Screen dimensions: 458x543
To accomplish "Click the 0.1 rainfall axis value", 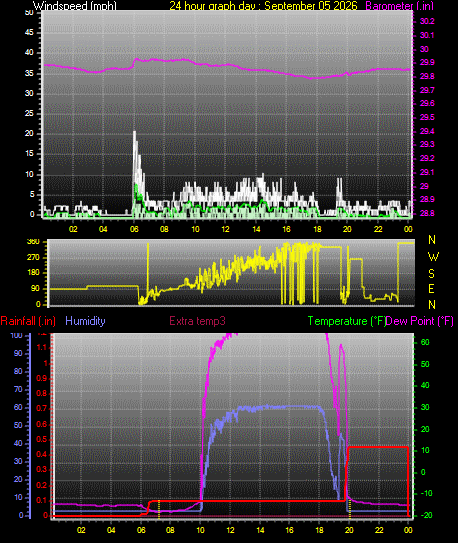I will pyautogui.click(x=42, y=500).
